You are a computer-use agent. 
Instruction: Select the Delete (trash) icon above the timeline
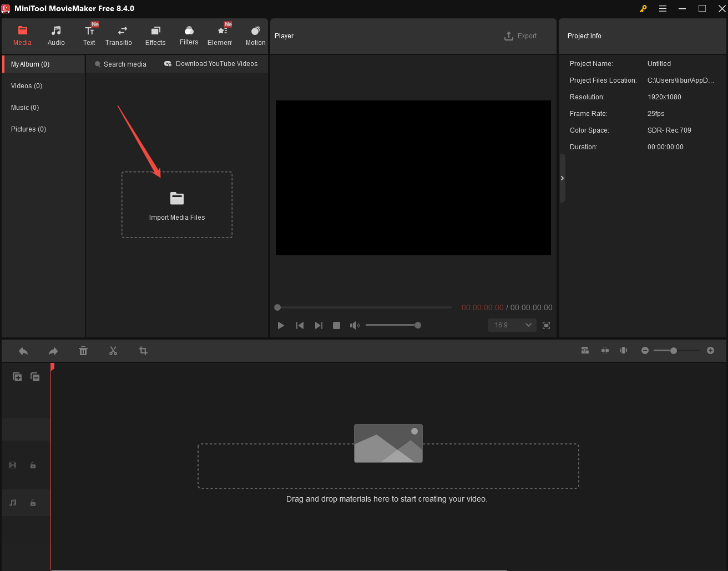83,351
